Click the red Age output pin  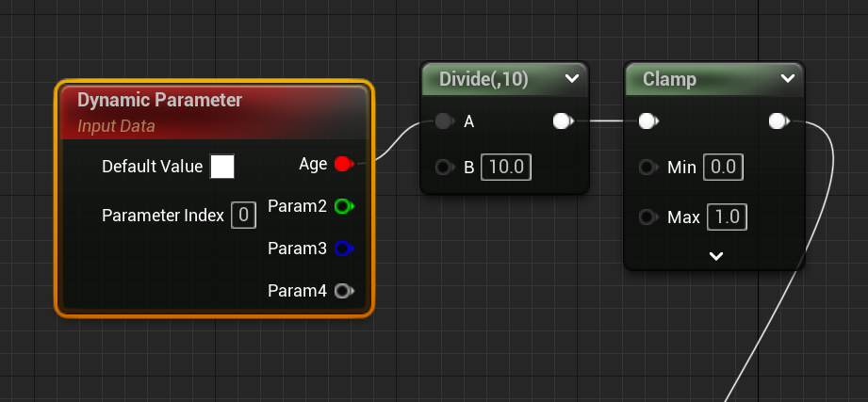pos(344,164)
